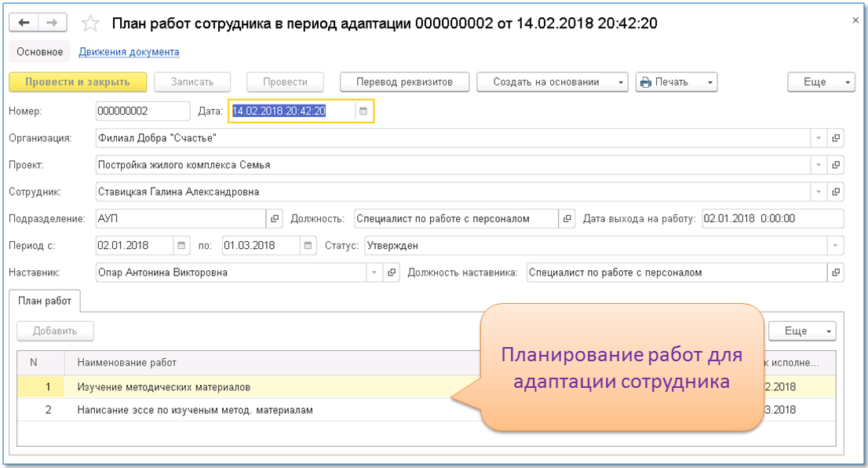The width and height of the screenshot is (868, 468).
Task: Click the forward navigation arrow
Action: (x=52, y=23)
